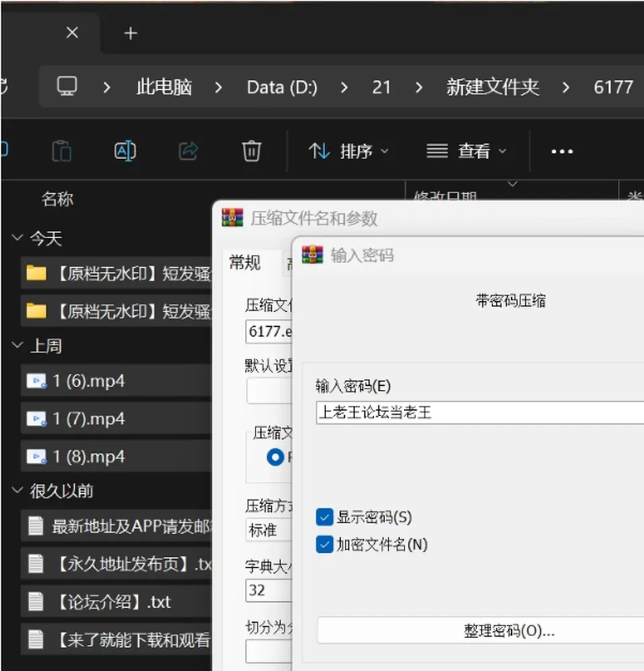Add a new Explorer tab
The image size is (644, 671).
pyautogui.click(x=131, y=33)
